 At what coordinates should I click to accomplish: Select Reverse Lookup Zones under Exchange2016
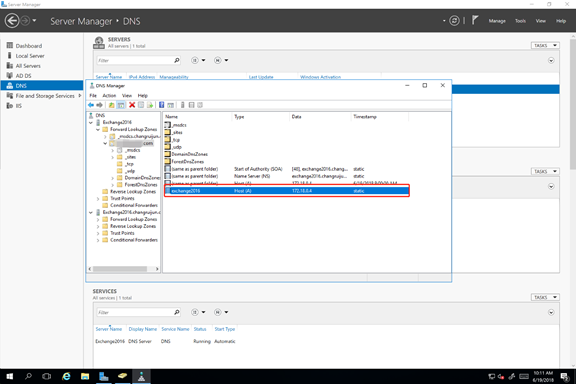click(133, 192)
